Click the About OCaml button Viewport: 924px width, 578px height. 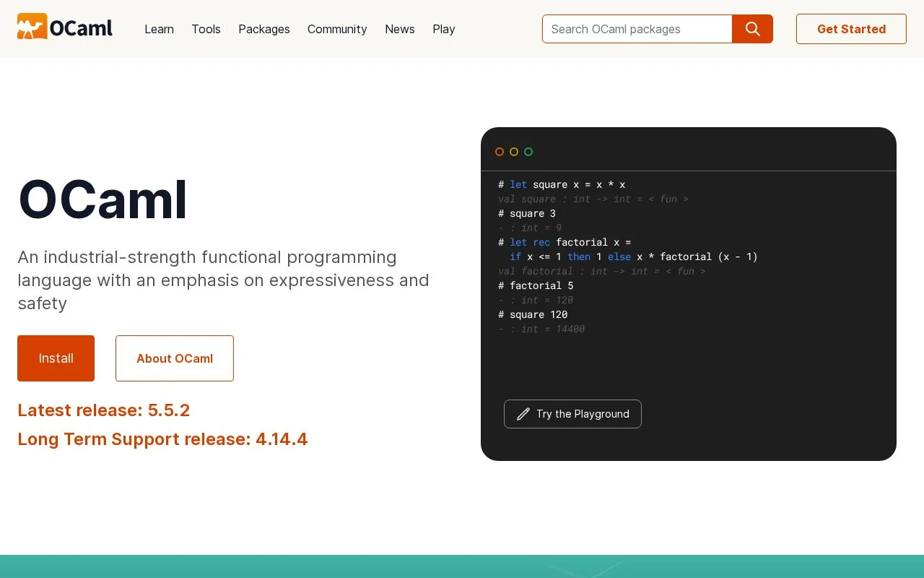(x=175, y=358)
